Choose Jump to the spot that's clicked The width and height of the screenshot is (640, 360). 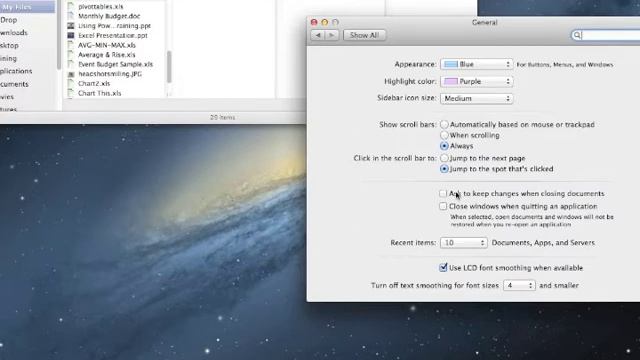tap(444, 169)
